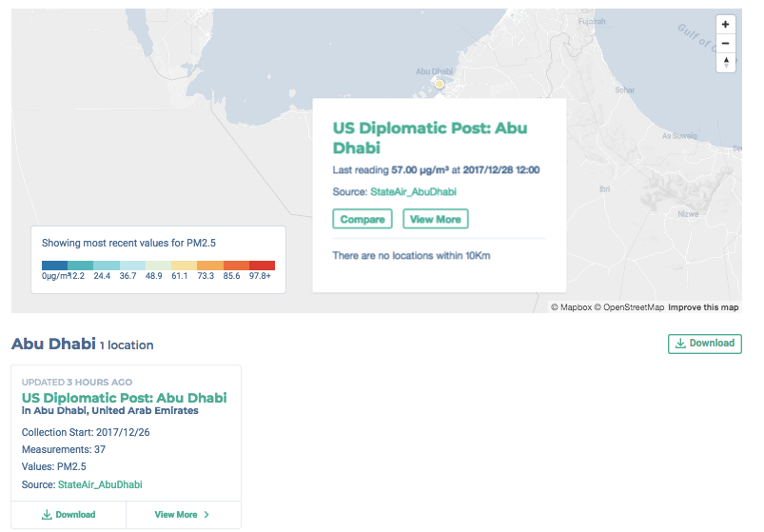
Task: Click the Abu Dhabi section heading
Action: pos(53,344)
